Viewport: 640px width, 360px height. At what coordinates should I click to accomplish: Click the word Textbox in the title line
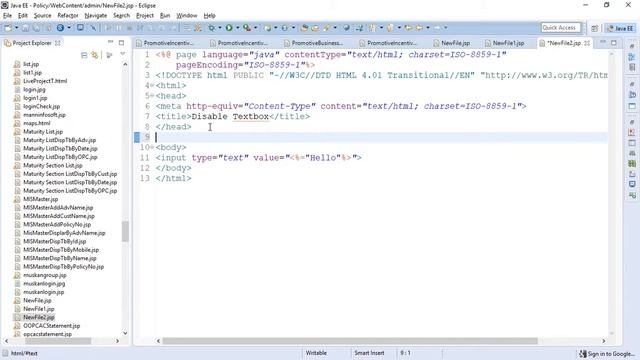(x=251, y=117)
